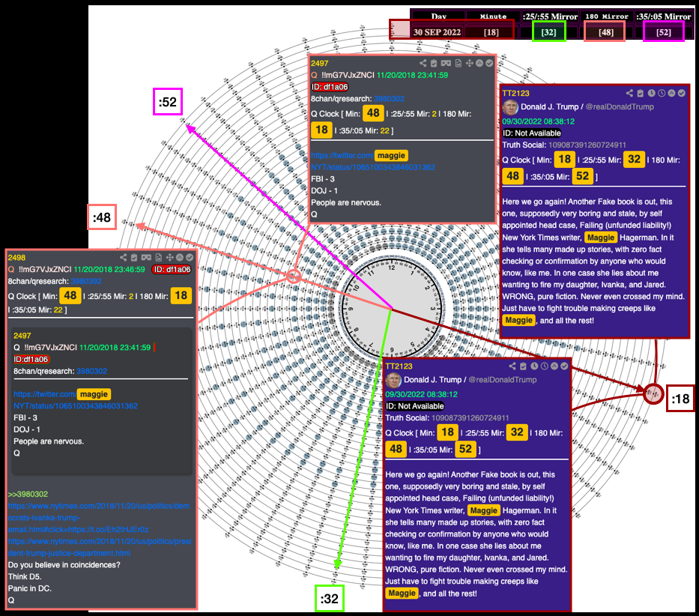Open the 3980302 link in the nested 2497 quote

[x=91, y=371]
